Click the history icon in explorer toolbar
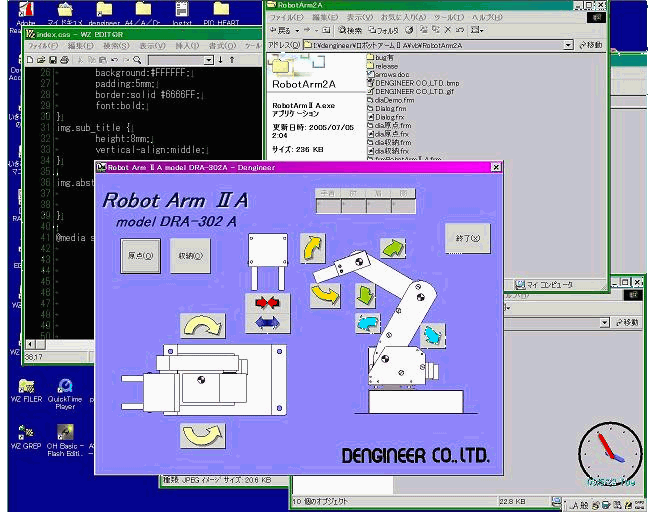 coord(410,30)
